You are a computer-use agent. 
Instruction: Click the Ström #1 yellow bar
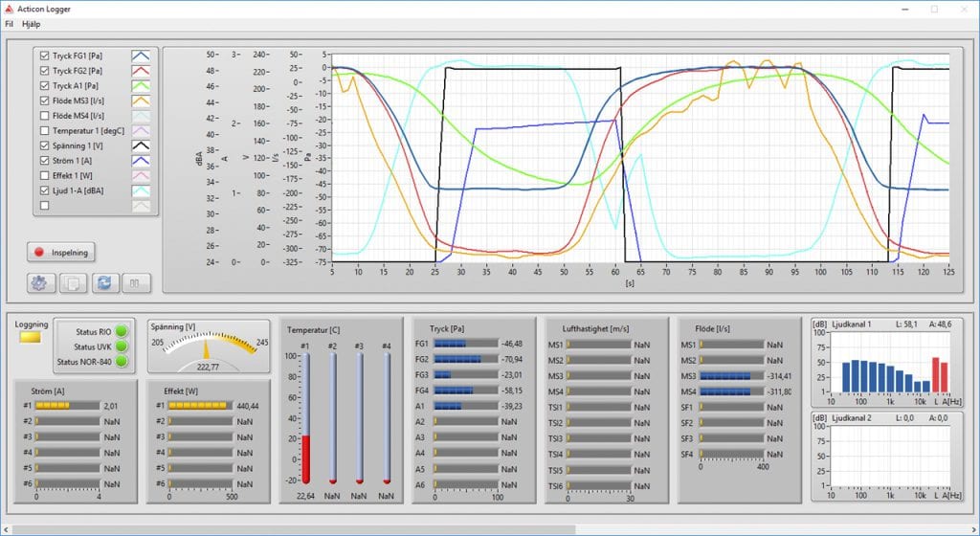[x=68, y=406]
